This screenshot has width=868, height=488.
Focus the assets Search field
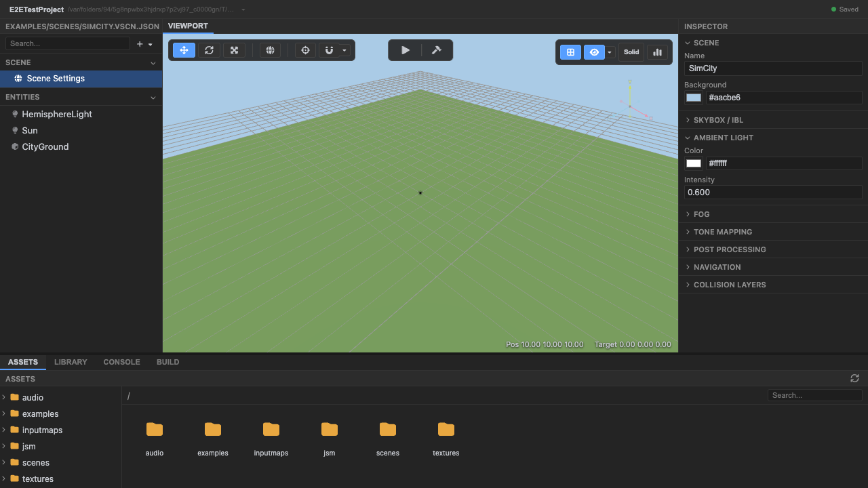(x=814, y=395)
